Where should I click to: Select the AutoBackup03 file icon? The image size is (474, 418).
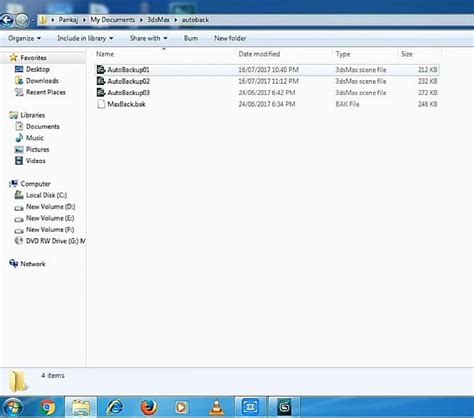101,92
